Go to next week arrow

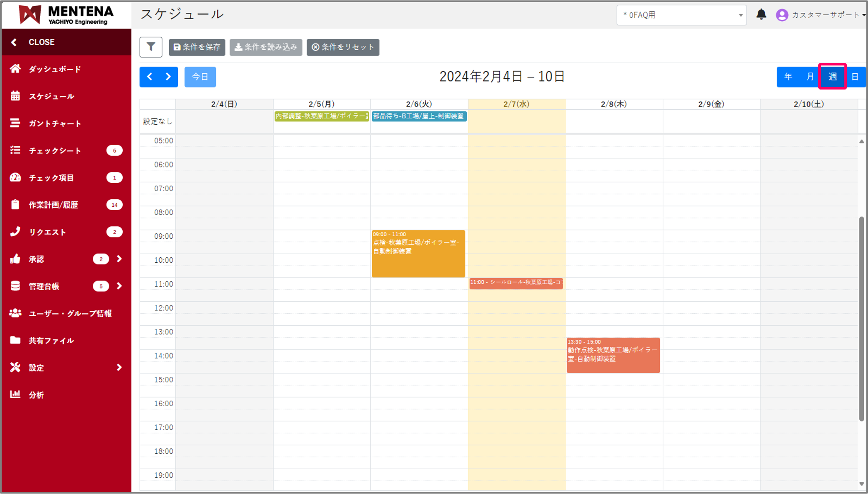(x=168, y=77)
